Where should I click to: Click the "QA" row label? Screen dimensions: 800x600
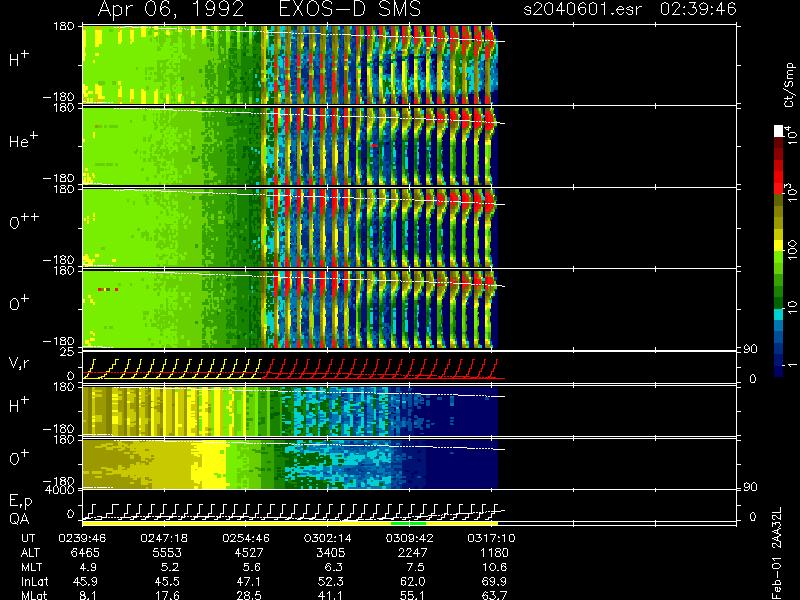18,519
